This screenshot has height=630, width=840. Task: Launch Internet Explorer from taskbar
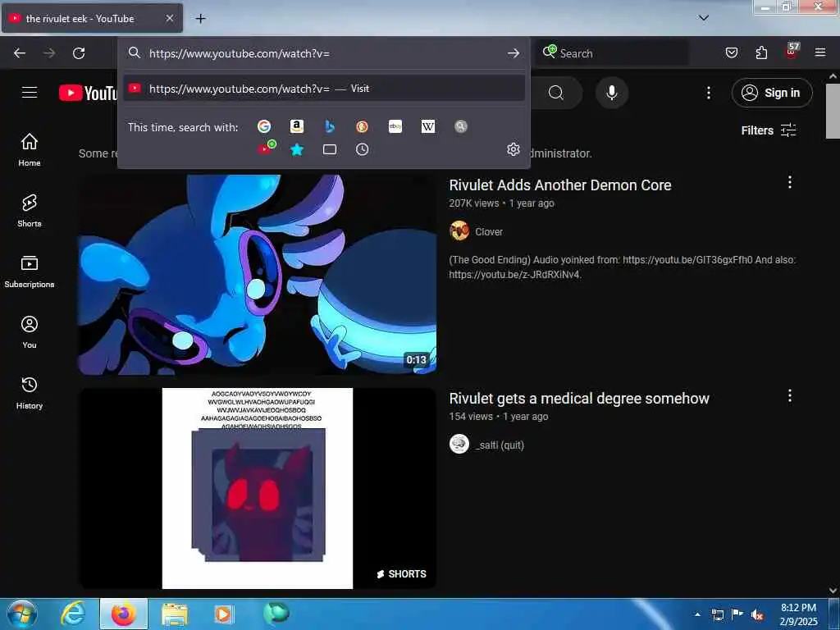click(73, 614)
